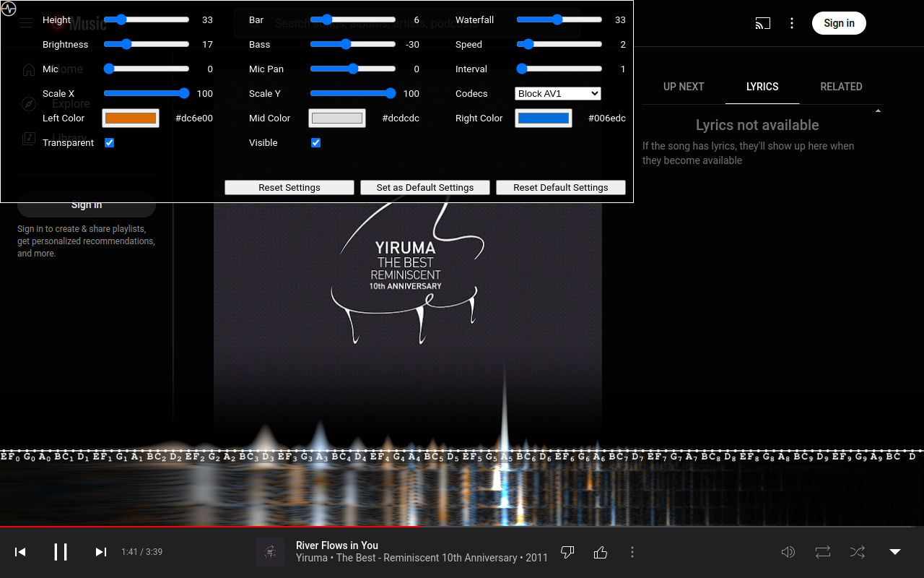Switch to the UP NEXT tab
The height and width of the screenshot is (578, 924).
[x=684, y=87]
